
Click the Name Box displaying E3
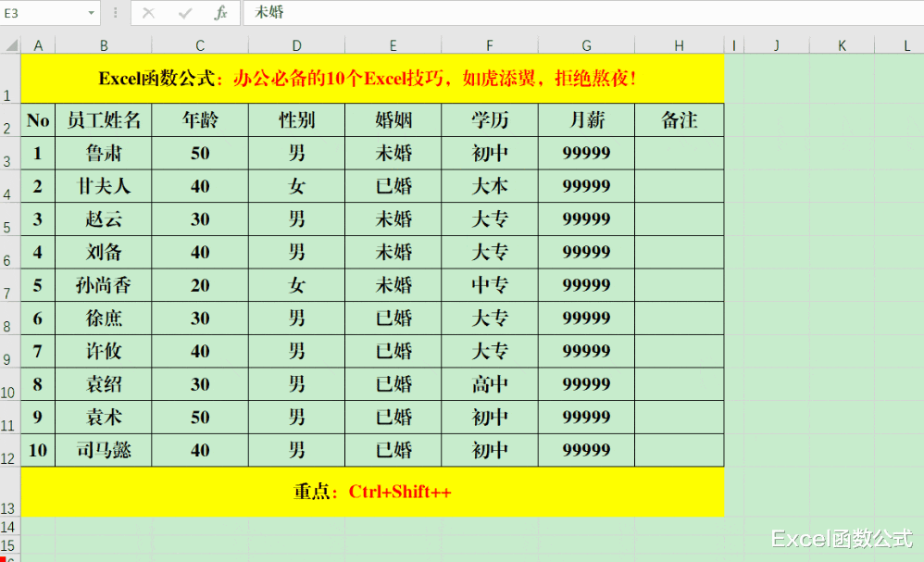42,13
